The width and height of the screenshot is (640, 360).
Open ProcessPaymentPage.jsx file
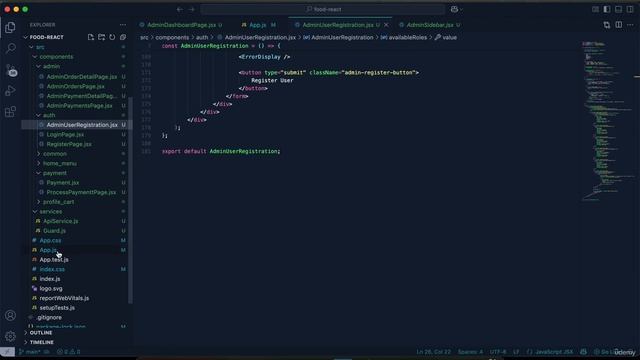[x=81, y=192]
